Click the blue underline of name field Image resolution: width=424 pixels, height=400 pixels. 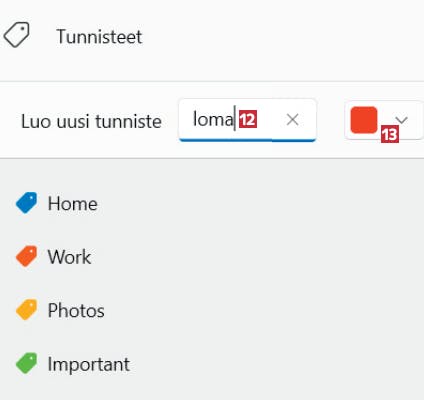pyautogui.click(x=247, y=140)
